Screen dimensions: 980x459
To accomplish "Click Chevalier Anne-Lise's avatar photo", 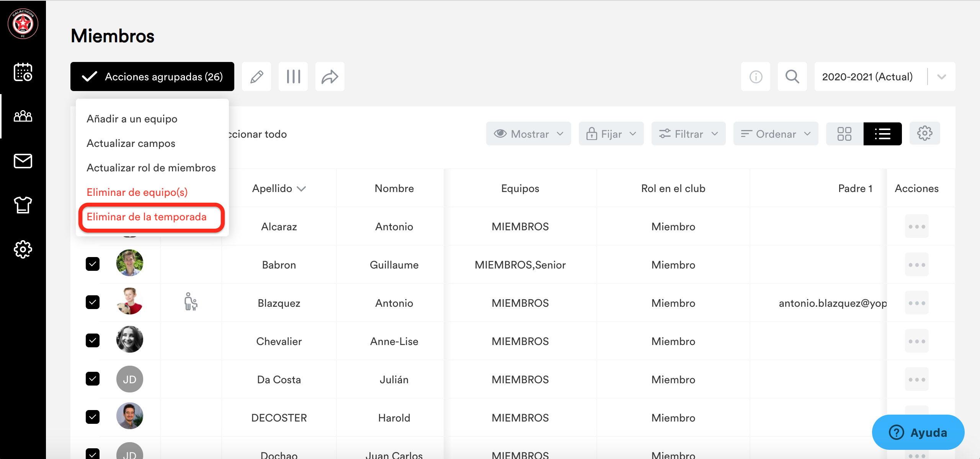I will (x=130, y=339).
